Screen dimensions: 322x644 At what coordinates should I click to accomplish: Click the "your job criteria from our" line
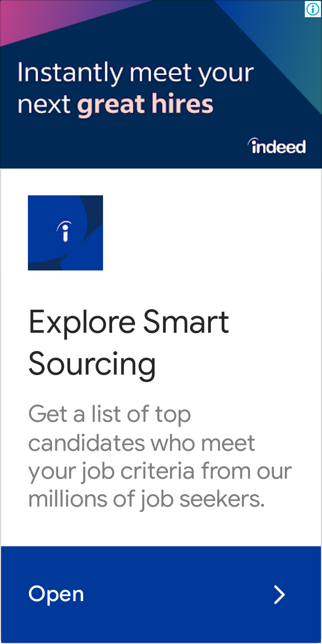tap(160, 472)
